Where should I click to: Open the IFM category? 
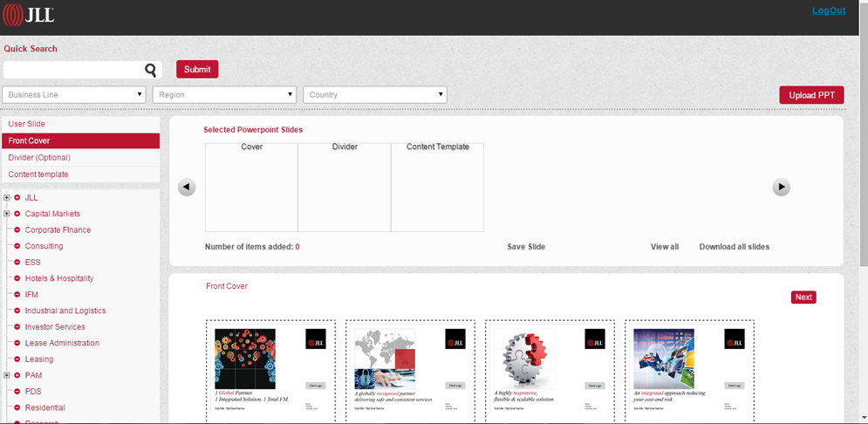[31, 295]
